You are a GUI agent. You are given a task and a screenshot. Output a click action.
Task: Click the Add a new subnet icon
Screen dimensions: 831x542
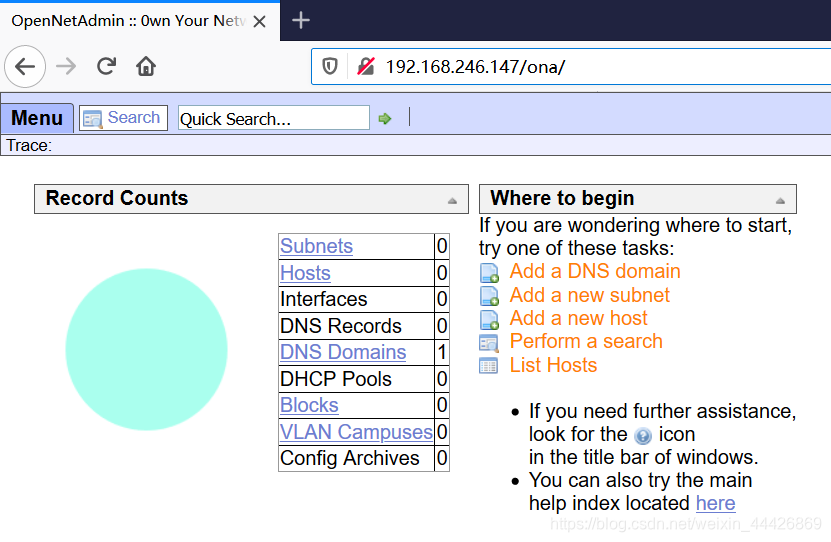489,296
